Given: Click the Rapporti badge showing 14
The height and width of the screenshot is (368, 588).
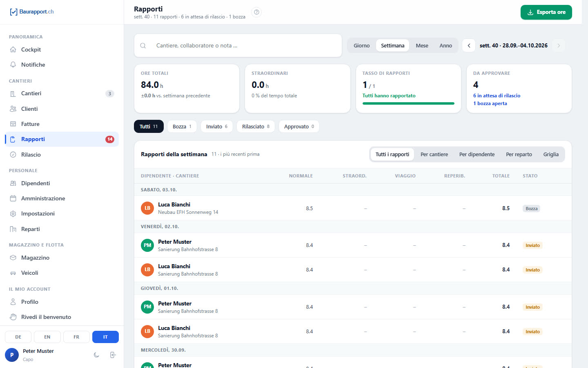Looking at the screenshot, I should pyautogui.click(x=110, y=139).
